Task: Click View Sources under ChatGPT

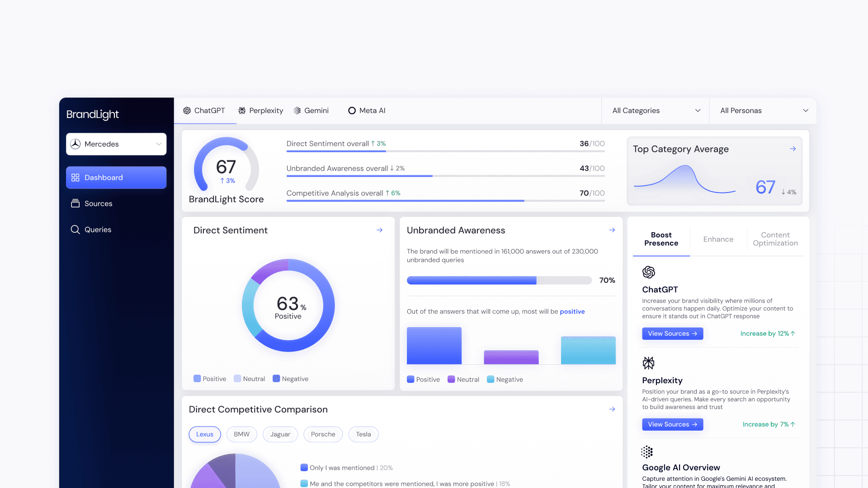Action: tap(672, 333)
